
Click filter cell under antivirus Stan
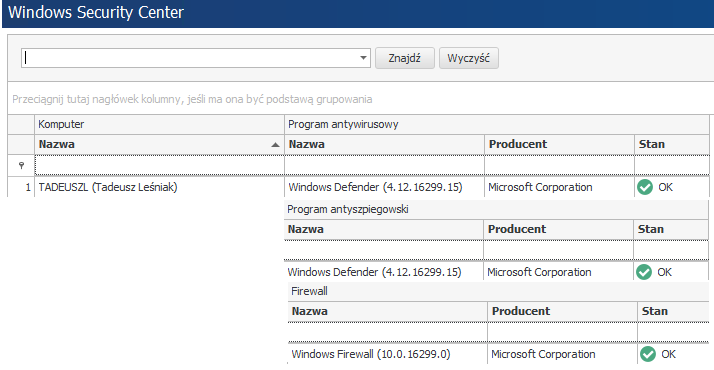coord(672,166)
